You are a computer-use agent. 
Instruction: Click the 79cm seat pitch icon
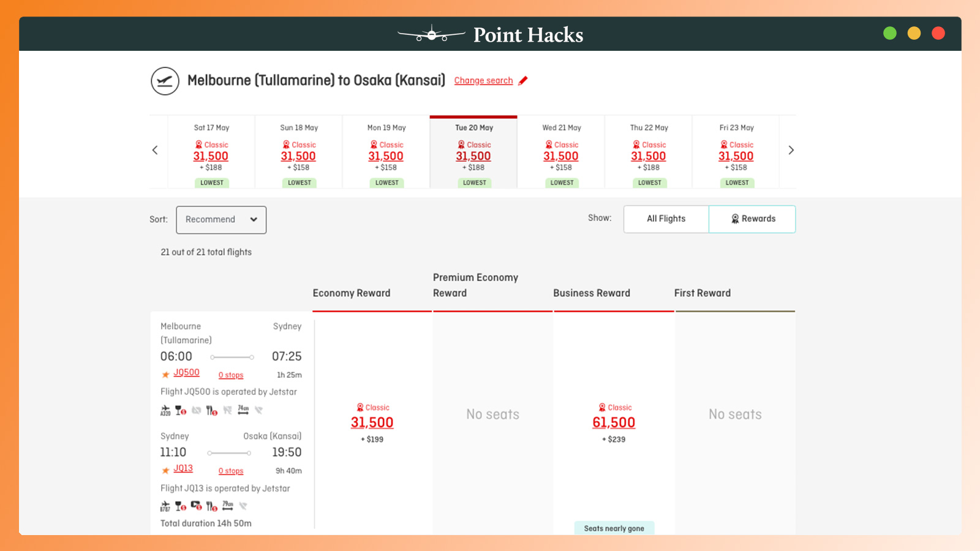coord(227,506)
